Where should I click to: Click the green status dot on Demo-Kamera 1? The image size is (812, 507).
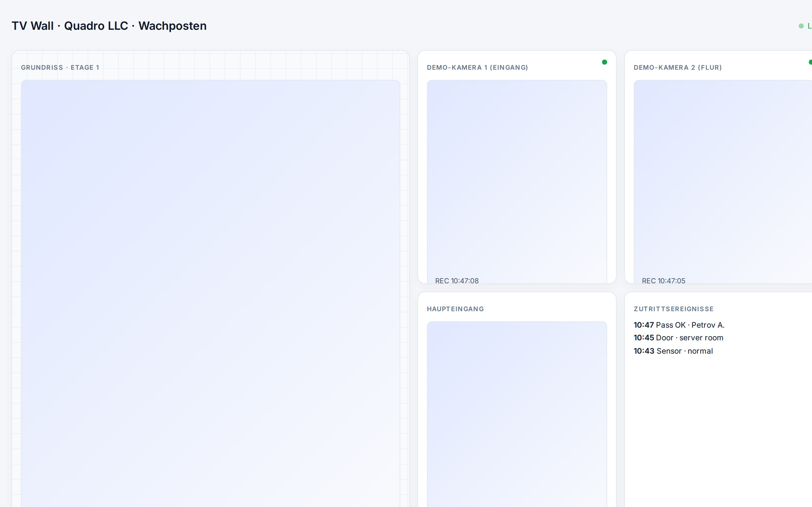[x=604, y=62]
